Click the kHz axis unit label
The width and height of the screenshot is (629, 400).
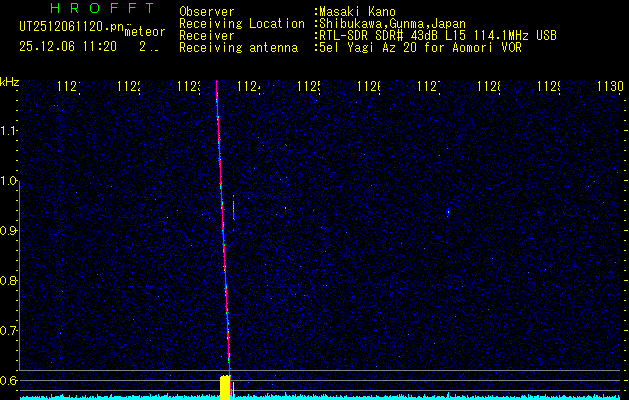pyautogui.click(x=10, y=81)
